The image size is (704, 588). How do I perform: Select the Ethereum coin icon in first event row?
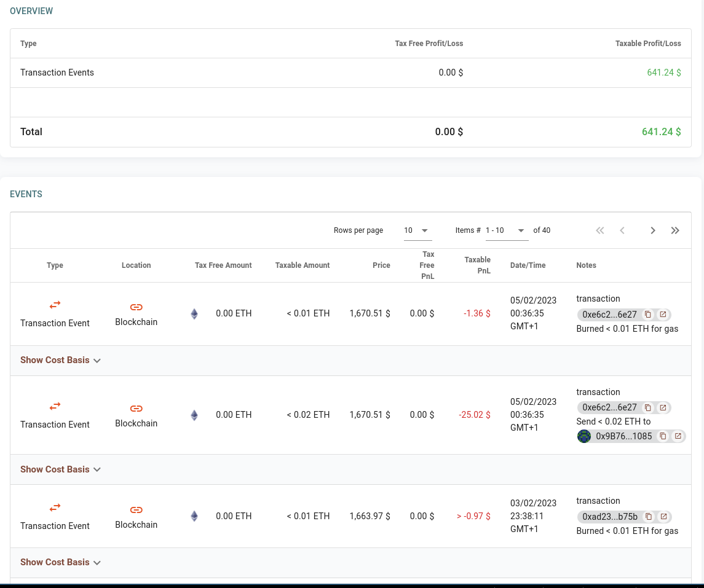(x=194, y=313)
